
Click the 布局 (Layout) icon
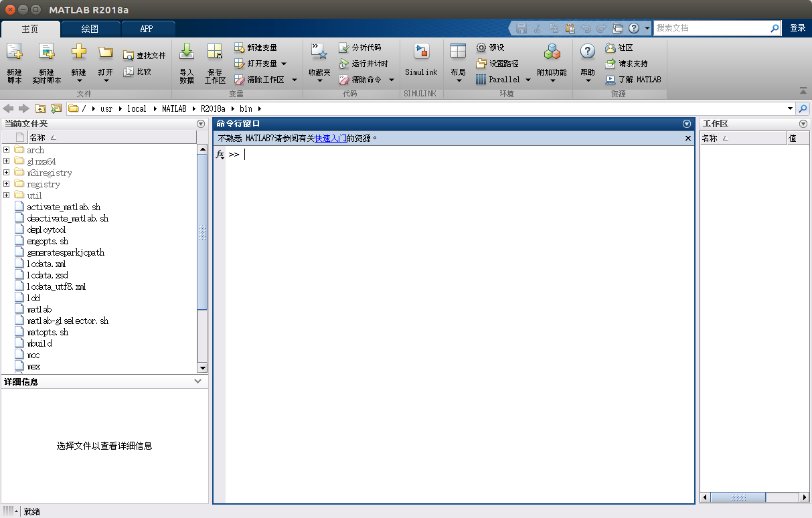458,52
